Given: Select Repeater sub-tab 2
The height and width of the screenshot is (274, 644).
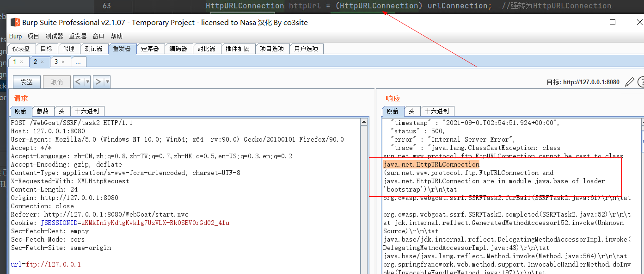Looking at the screenshot, I should (35, 62).
